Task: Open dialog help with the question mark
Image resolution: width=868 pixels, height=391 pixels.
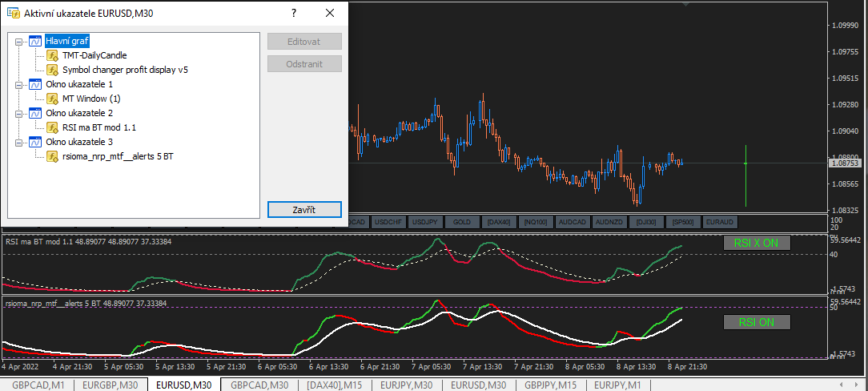Action: click(294, 14)
